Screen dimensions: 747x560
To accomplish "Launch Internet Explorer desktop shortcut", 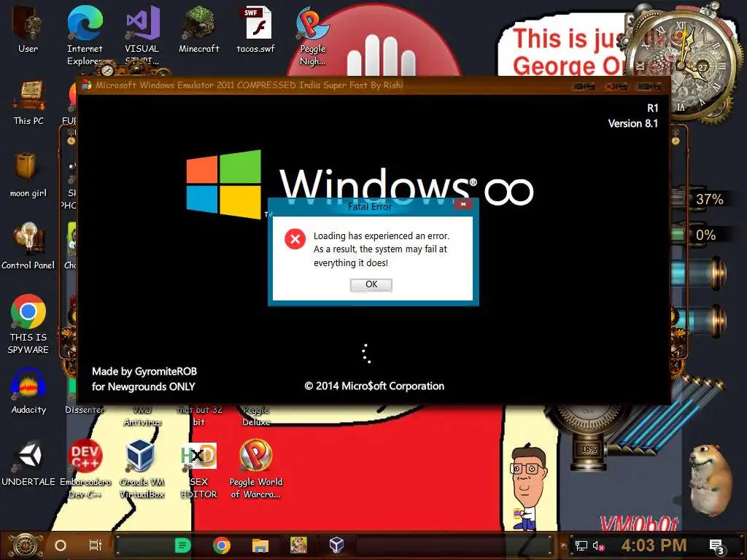I will pyautogui.click(x=85, y=34).
